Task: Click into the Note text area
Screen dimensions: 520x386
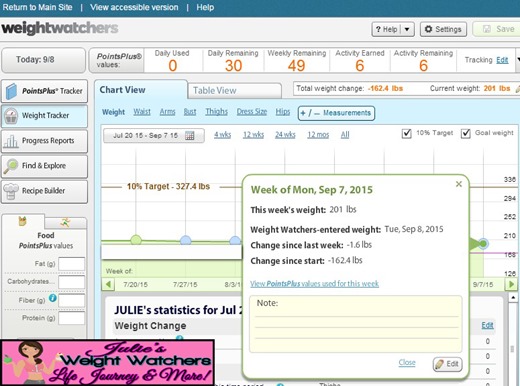Action: 356,324
